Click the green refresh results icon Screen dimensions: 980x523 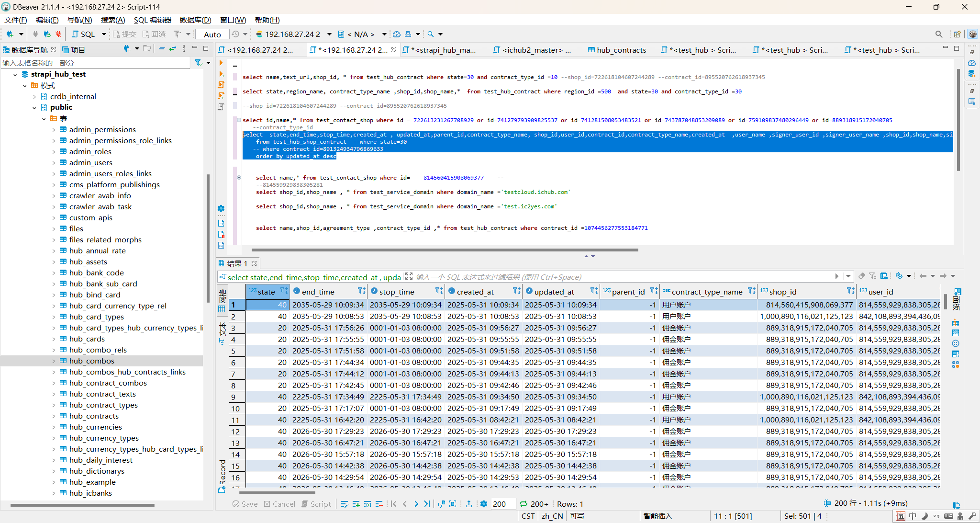pos(523,504)
